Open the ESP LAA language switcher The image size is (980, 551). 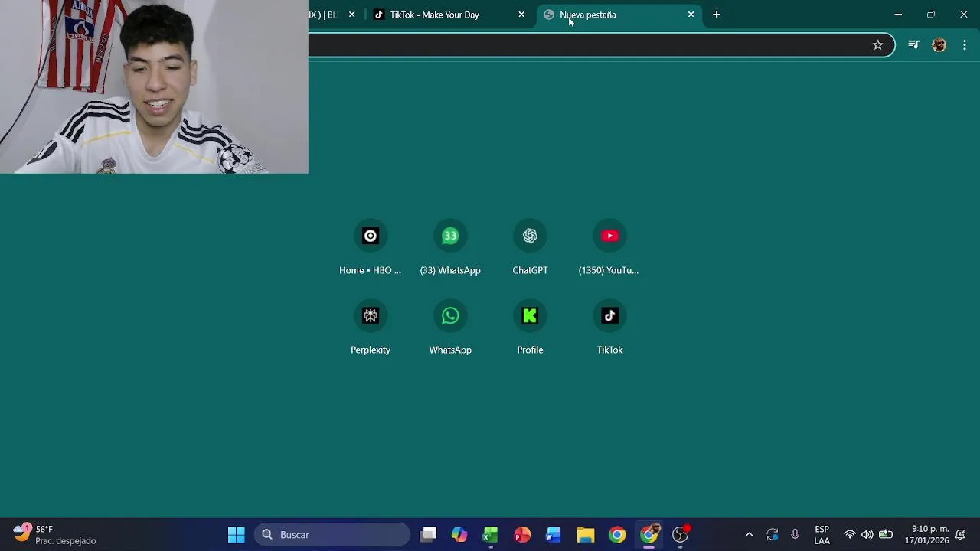click(x=822, y=535)
